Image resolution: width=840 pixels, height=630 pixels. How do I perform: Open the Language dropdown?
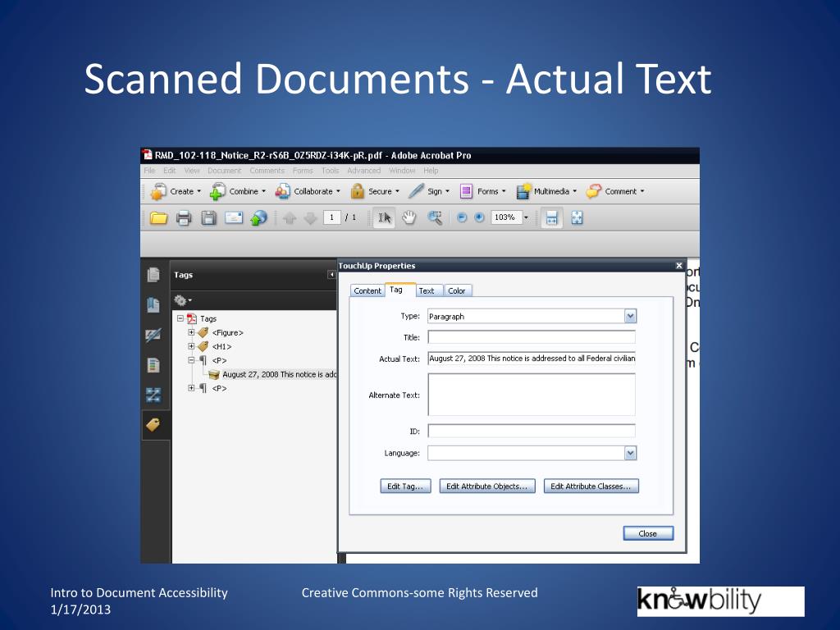630,453
